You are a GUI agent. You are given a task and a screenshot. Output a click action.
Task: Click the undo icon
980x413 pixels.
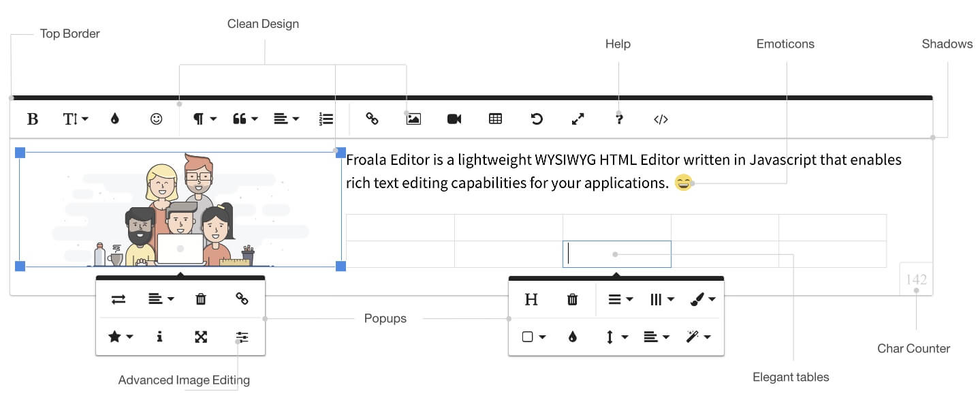coord(537,119)
